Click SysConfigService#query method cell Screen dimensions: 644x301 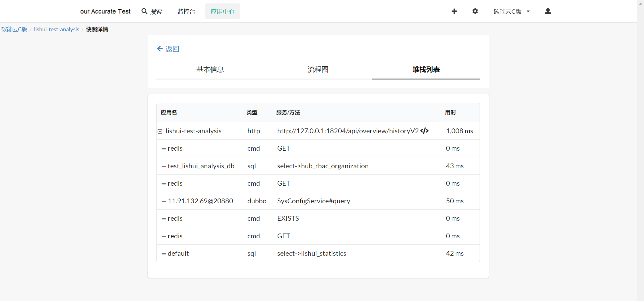click(314, 201)
